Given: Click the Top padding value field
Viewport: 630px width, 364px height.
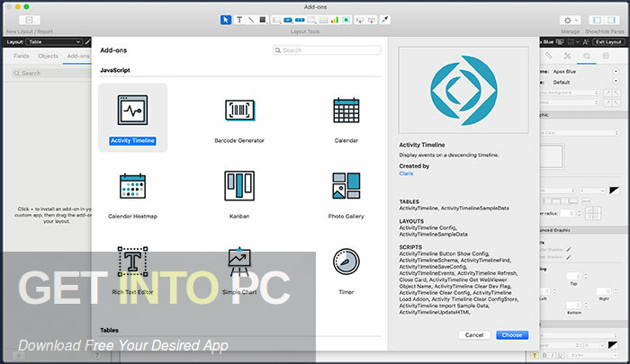Looking at the screenshot, I should point(573,276).
